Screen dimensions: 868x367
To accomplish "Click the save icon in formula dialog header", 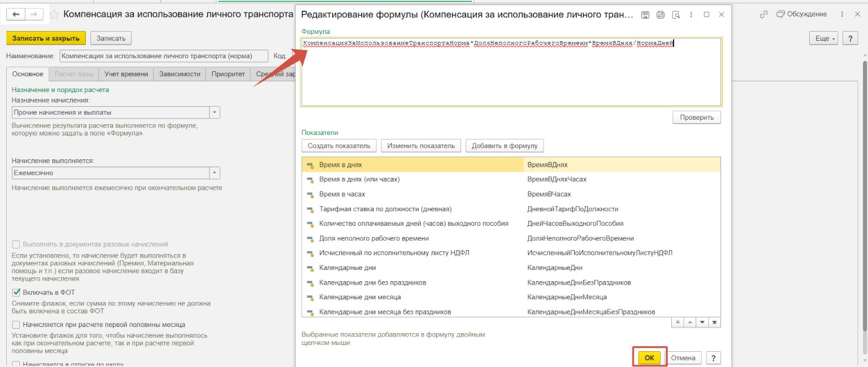I will click(x=646, y=15).
